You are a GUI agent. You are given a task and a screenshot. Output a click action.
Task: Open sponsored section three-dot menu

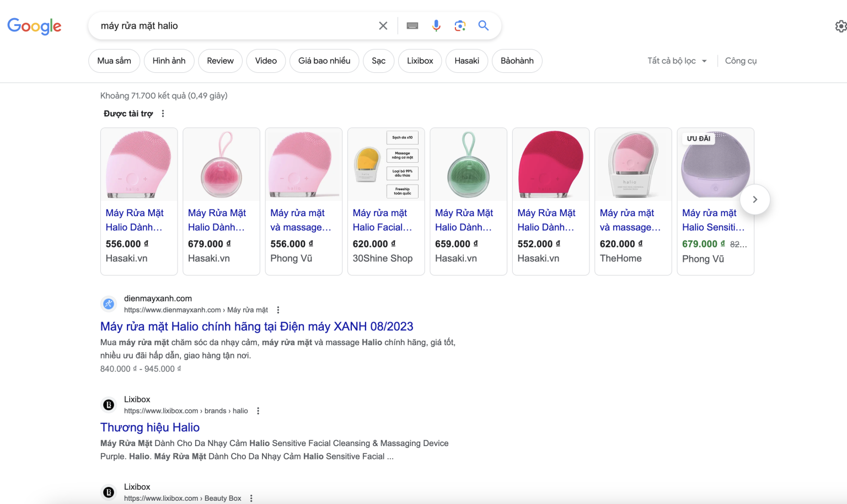pos(163,114)
